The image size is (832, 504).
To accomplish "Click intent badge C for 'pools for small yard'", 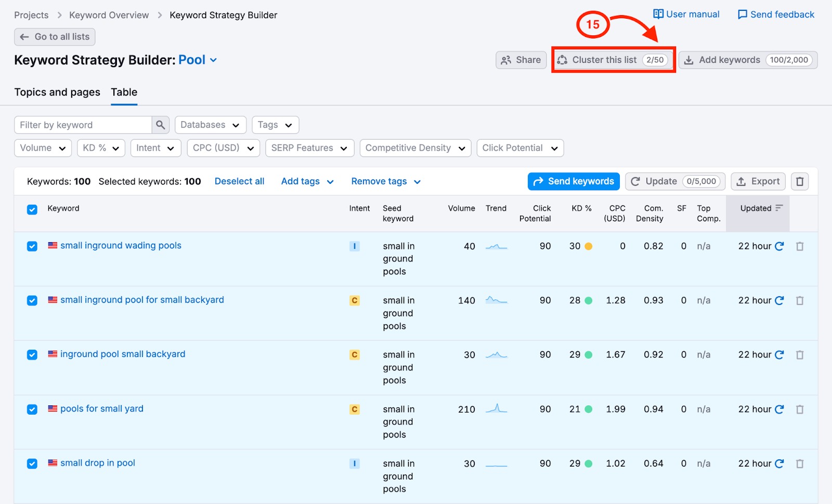I will click(355, 409).
